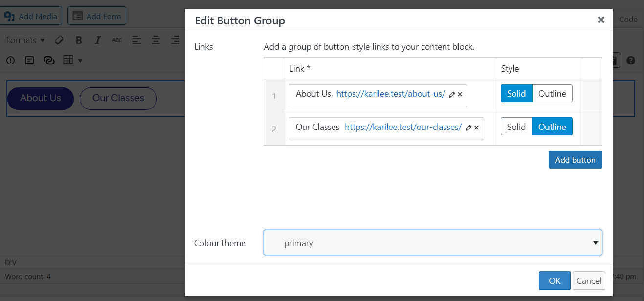Insert a table using the table icon
This screenshot has height=301, width=644.
tap(69, 60)
